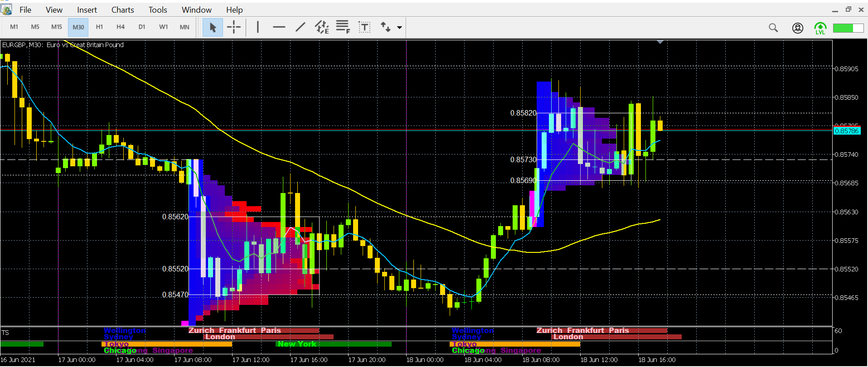
Task: Switch chart to H4 timeframe
Action: coord(121,27)
